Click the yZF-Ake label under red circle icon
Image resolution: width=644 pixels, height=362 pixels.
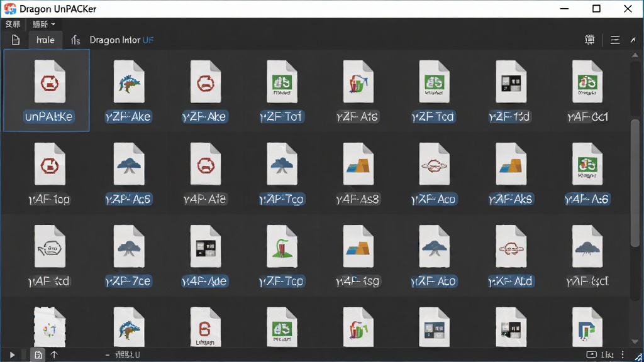tap(204, 116)
